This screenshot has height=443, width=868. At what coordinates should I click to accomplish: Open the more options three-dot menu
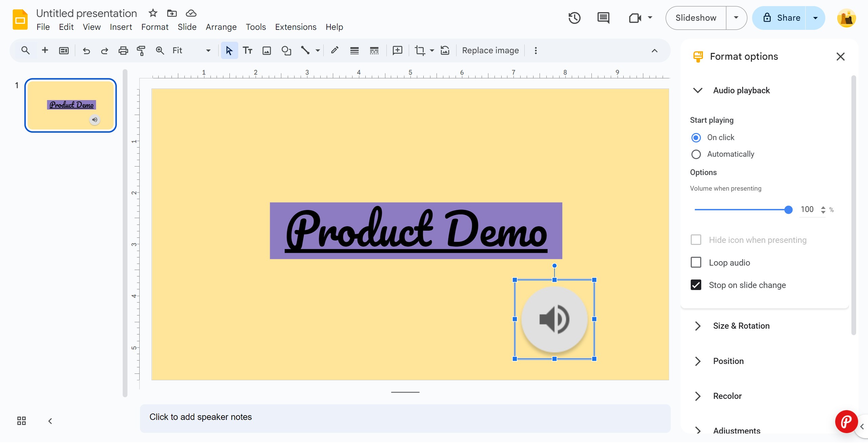pyautogui.click(x=536, y=51)
